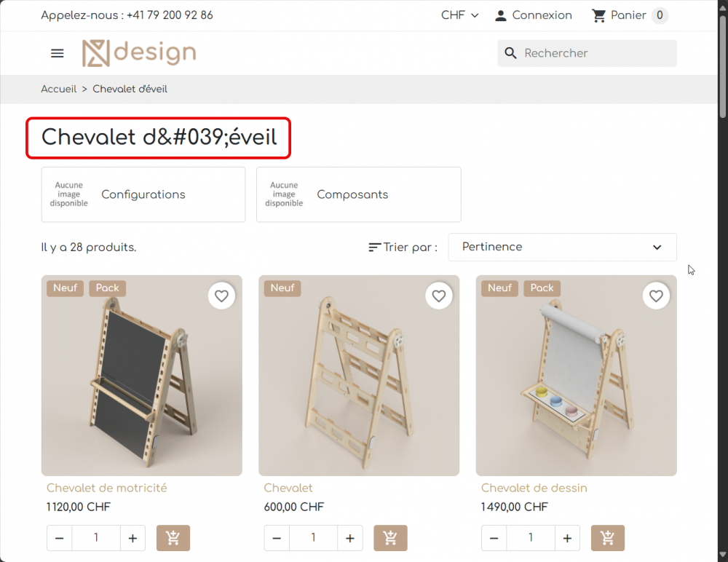
Task: Toggle wishlist heart on Chevalet de dessin
Action: click(x=656, y=296)
